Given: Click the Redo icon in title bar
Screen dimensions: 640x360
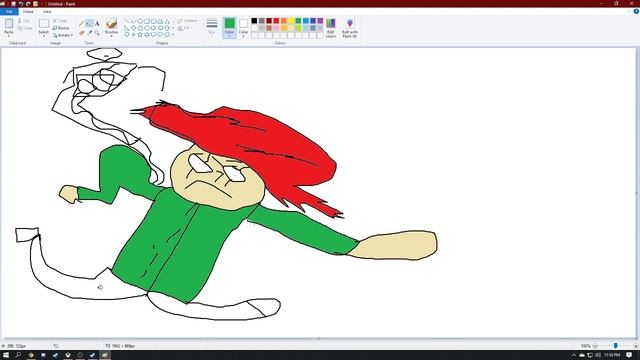Looking at the screenshot, I should click(28, 4).
